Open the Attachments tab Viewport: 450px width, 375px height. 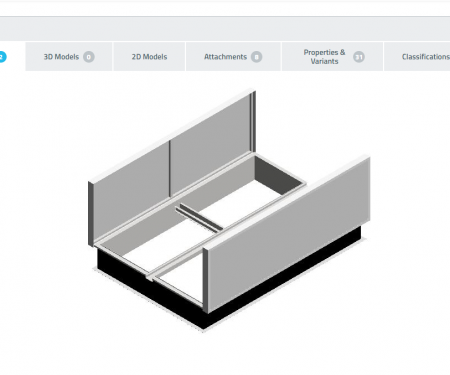tap(233, 57)
